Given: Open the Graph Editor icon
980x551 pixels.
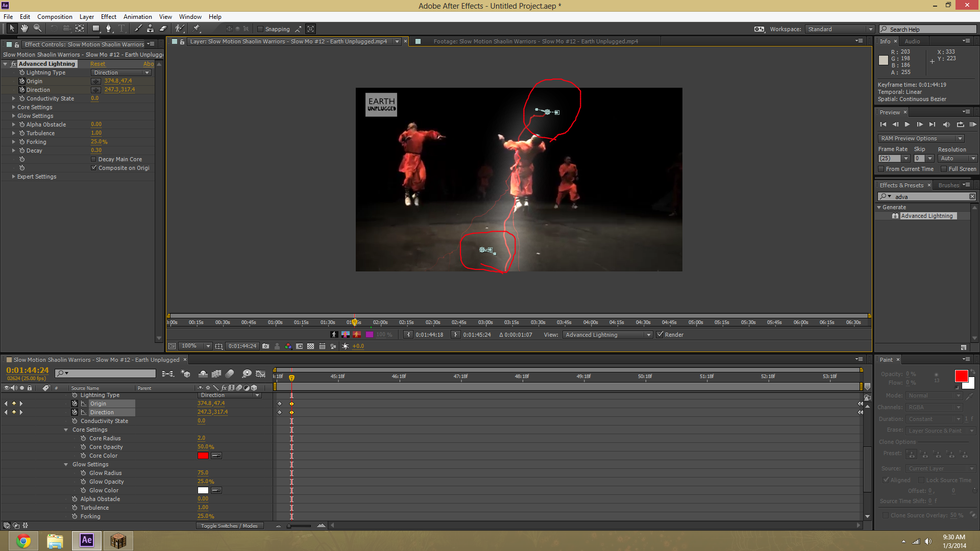Looking at the screenshot, I should 261,374.
